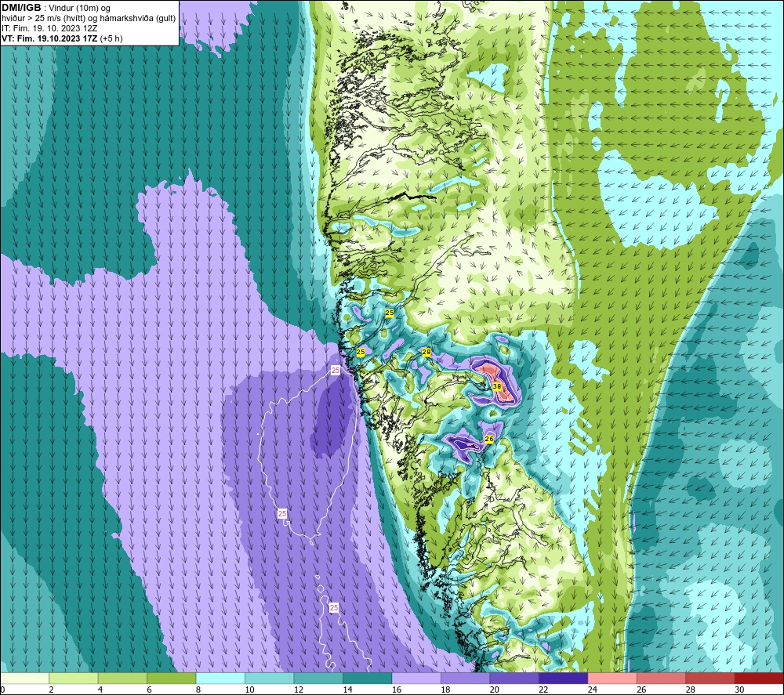
Task: Click the red legend swatch between 28 and 30
Action: 710,678
